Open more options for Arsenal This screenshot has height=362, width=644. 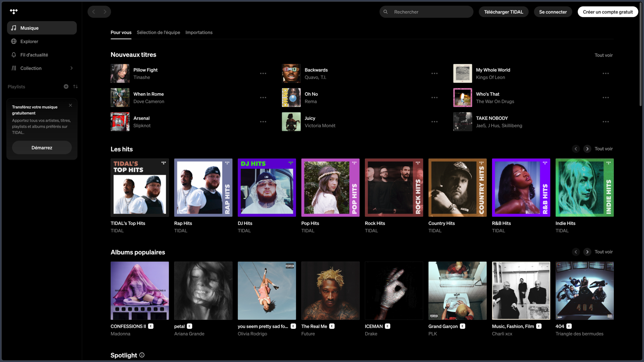coord(263,122)
